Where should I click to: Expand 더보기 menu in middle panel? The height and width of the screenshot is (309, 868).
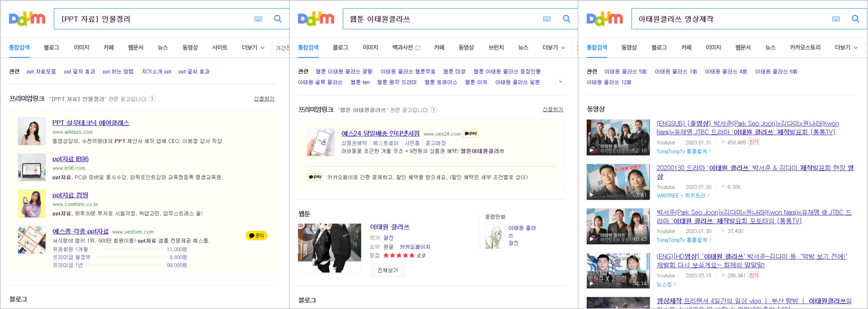point(554,47)
